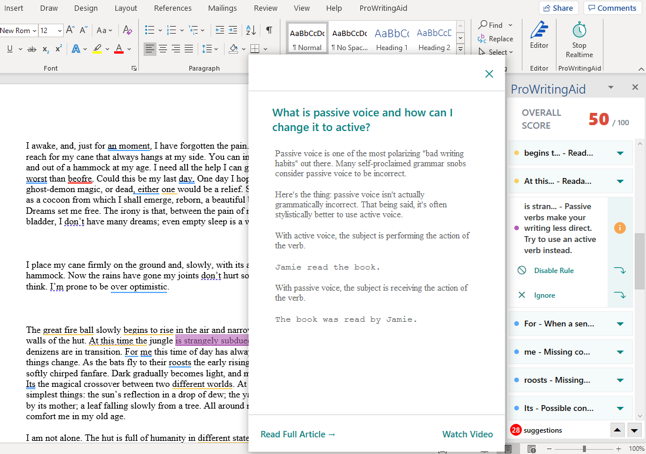The image size is (646, 454).
Task: Open the Design tab
Action: click(86, 8)
